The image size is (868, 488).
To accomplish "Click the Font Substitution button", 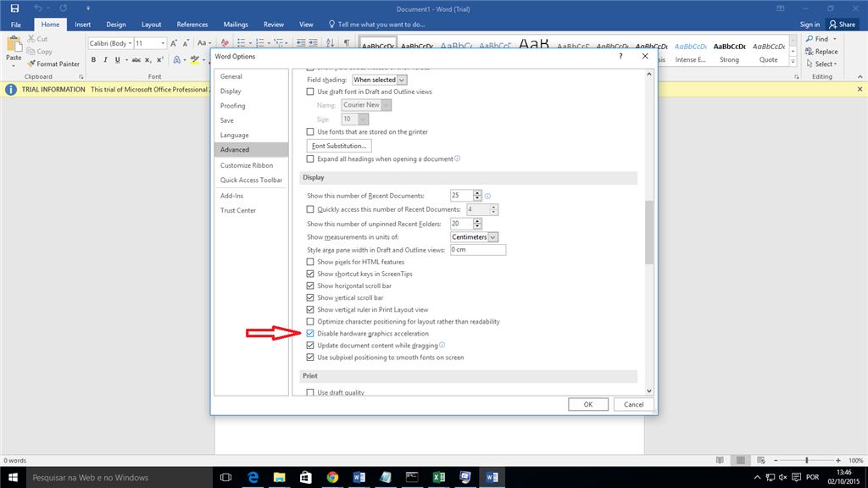I will point(339,146).
